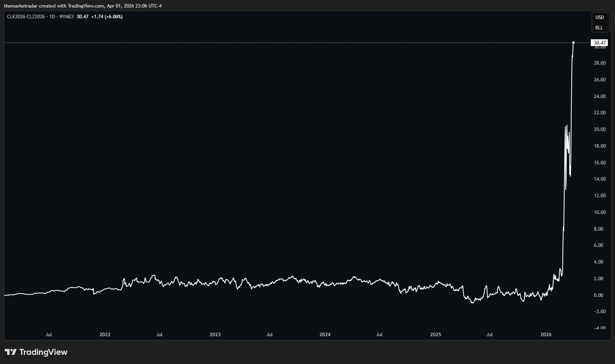Click the NYMEX exchange label
Screen dimensions: 615x364
coord(66,17)
